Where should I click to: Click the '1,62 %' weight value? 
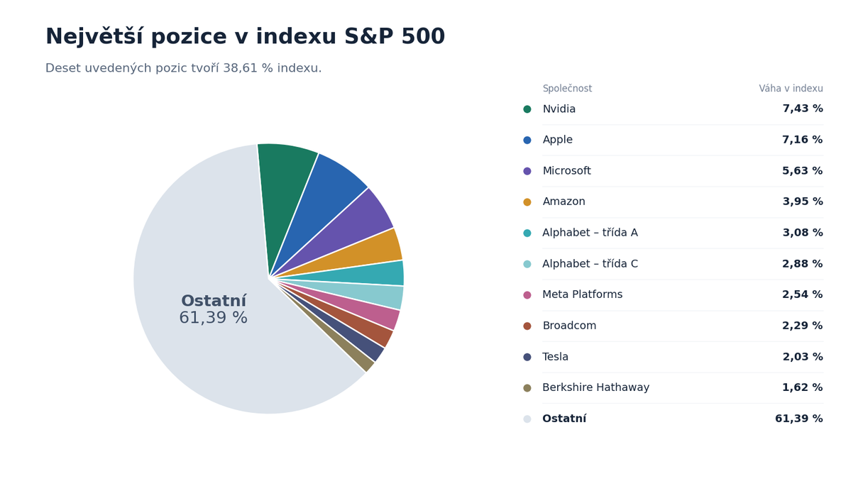point(803,388)
